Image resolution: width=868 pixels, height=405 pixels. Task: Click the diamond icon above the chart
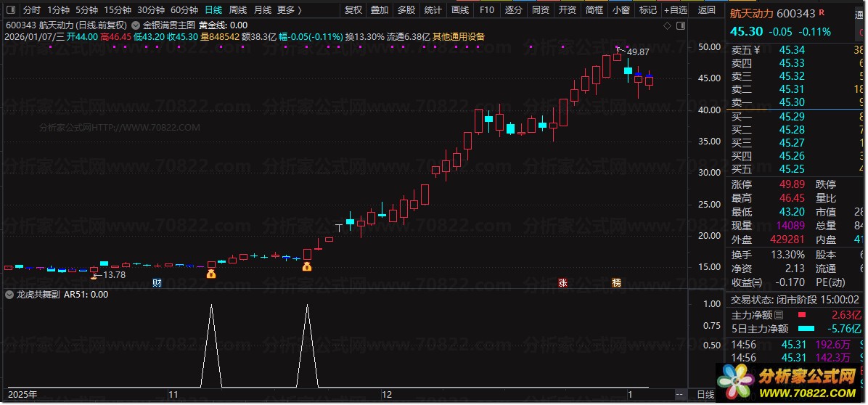tap(667, 26)
